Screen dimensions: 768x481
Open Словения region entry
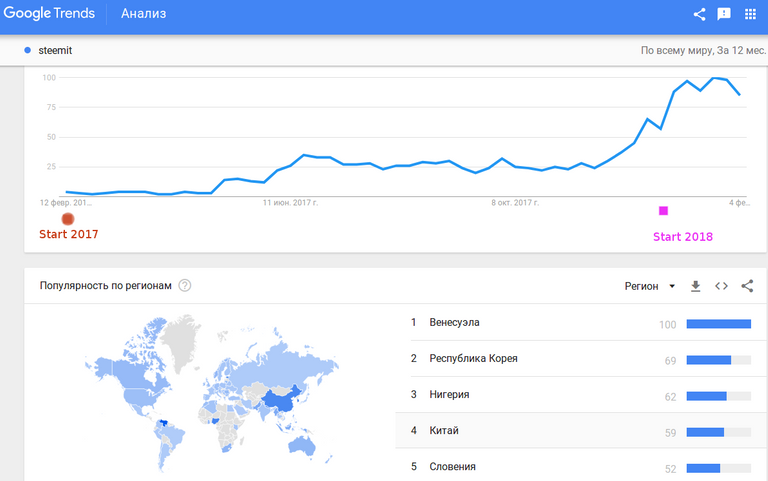pos(452,467)
